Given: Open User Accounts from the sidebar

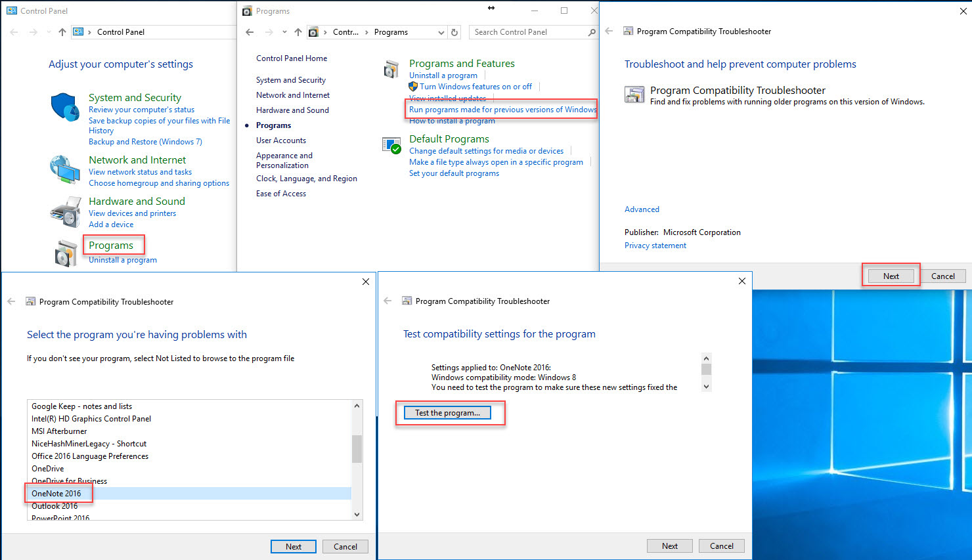Looking at the screenshot, I should pyautogui.click(x=281, y=140).
